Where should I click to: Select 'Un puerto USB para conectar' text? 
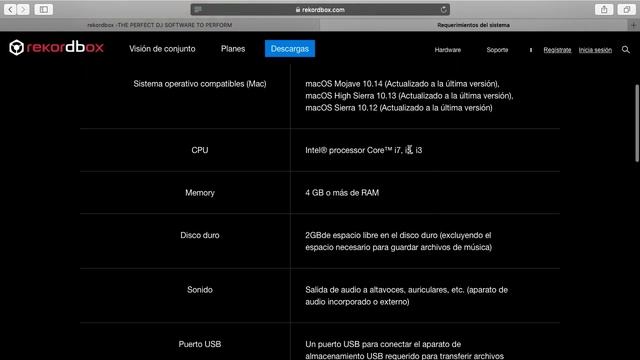point(404,350)
